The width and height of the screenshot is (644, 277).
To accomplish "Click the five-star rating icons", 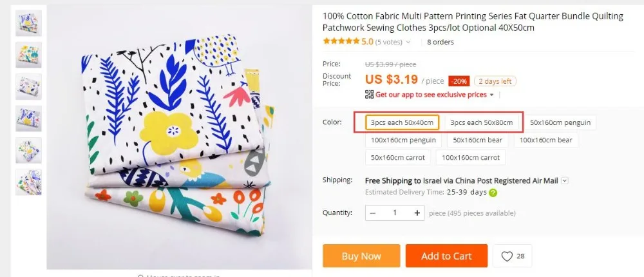I will (341, 42).
